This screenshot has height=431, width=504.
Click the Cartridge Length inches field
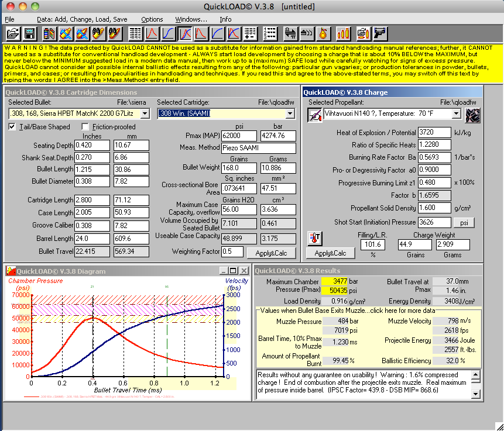pos(92,200)
